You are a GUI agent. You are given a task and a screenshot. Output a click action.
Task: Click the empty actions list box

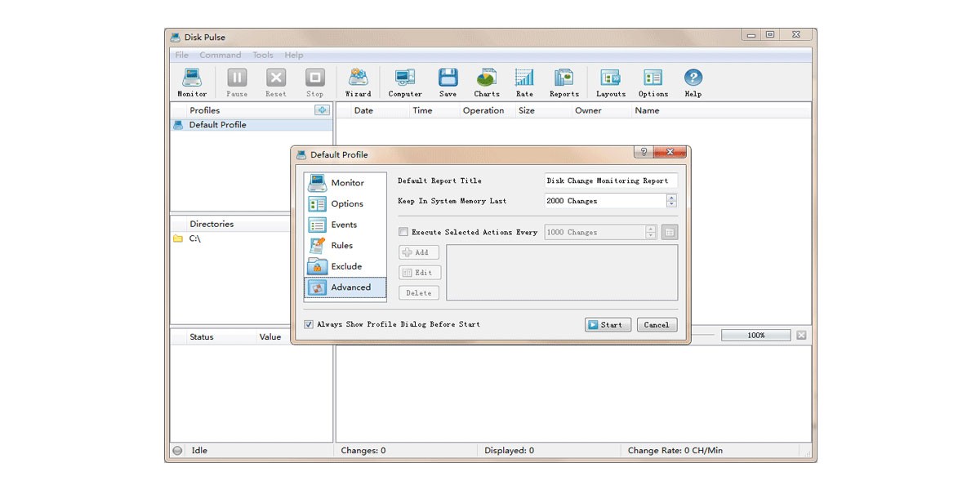click(562, 273)
